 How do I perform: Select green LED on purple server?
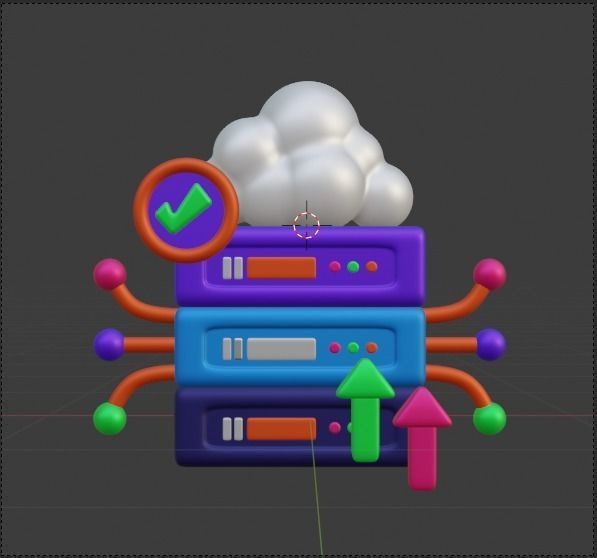tap(353, 267)
